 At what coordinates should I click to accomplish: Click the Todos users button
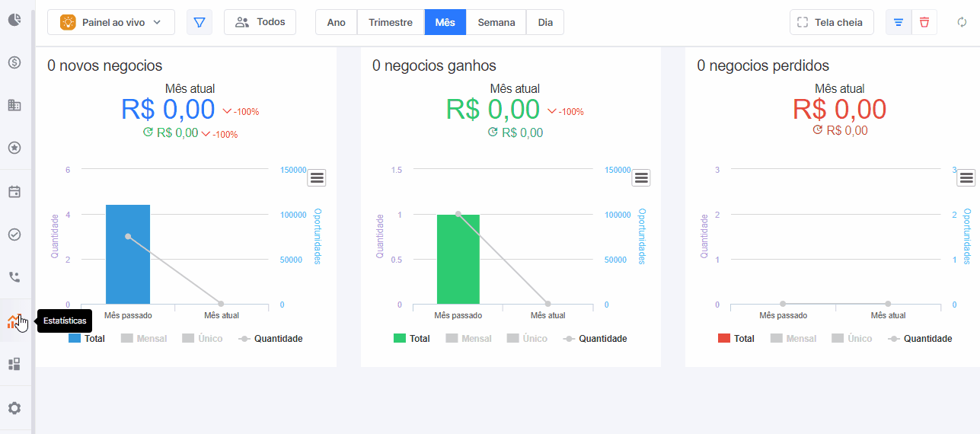(260, 22)
